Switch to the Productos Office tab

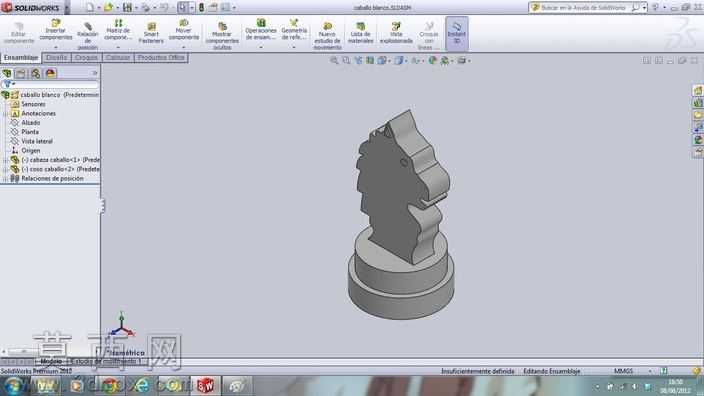pyautogui.click(x=161, y=57)
